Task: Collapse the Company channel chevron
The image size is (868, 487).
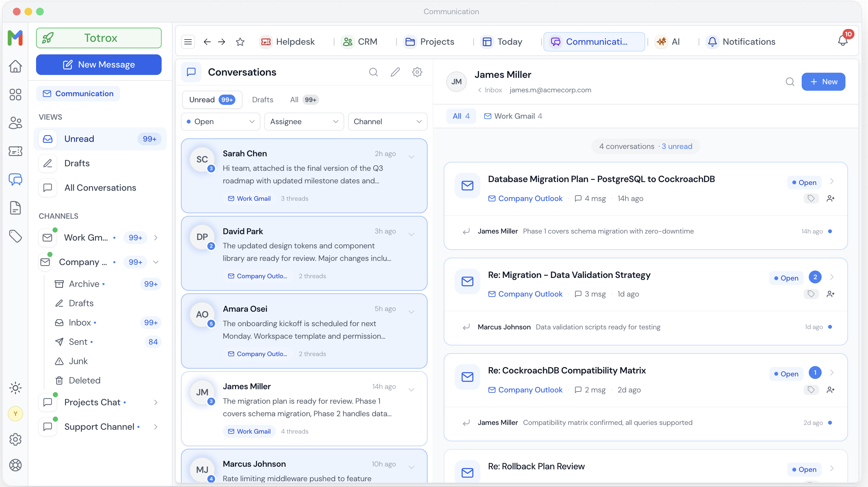Action: point(156,262)
